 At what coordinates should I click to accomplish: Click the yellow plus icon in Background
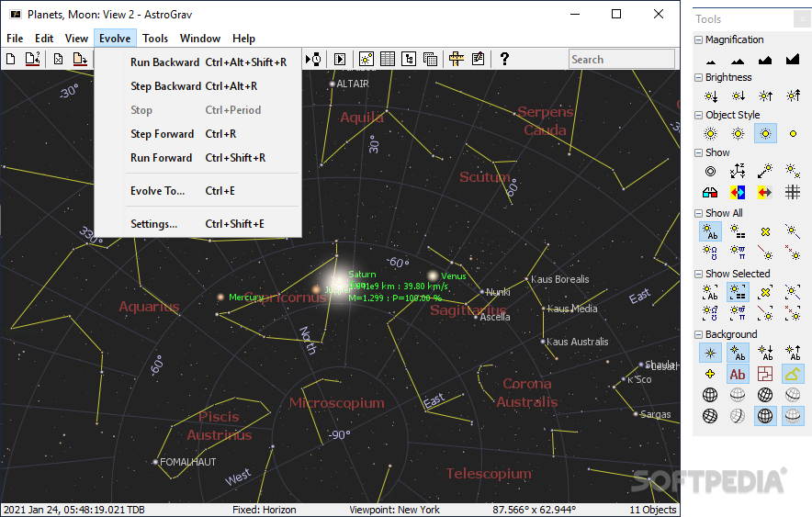click(x=711, y=374)
